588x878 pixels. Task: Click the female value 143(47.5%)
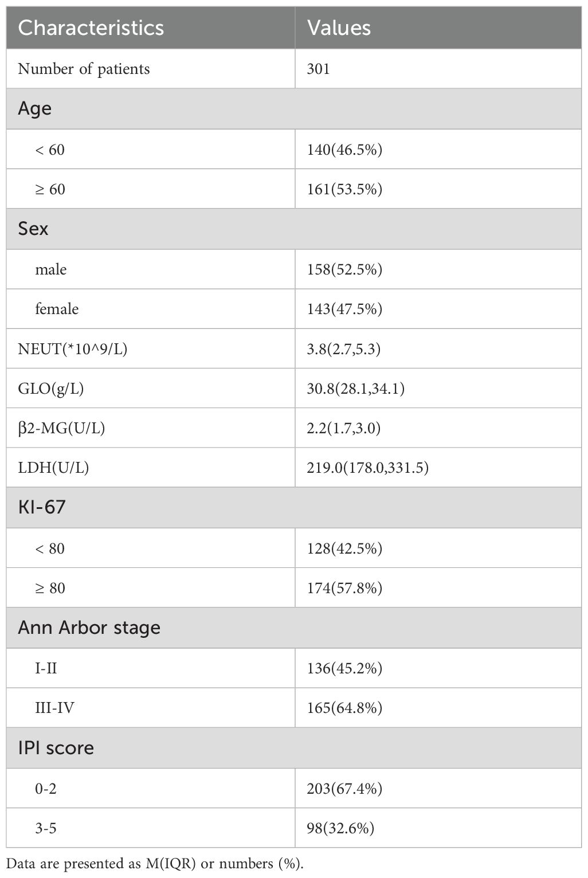pyautogui.click(x=344, y=309)
